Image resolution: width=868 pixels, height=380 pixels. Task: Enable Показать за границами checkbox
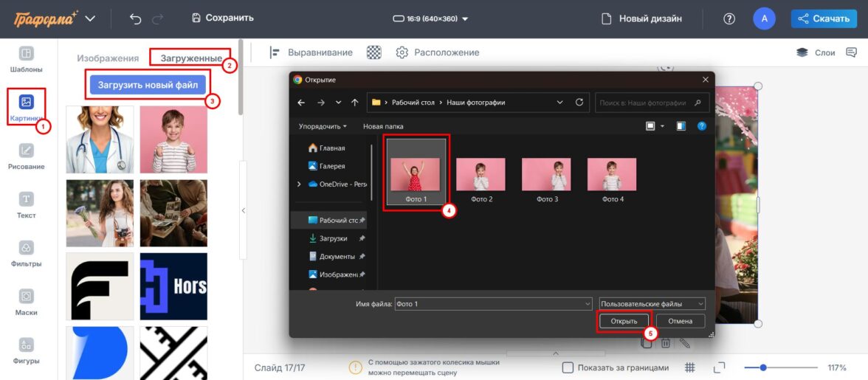[568, 367]
